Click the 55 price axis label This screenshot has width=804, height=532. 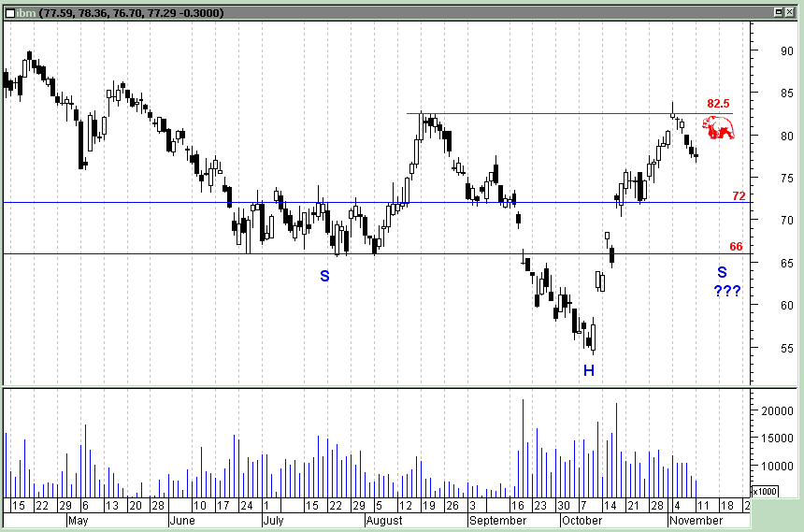coord(786,349)
